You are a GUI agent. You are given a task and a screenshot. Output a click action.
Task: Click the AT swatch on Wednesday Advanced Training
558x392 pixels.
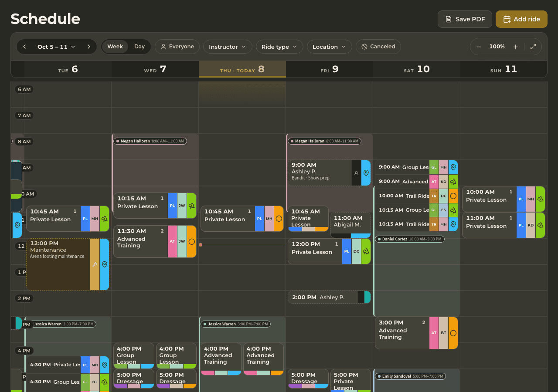[x=172, y=241]
